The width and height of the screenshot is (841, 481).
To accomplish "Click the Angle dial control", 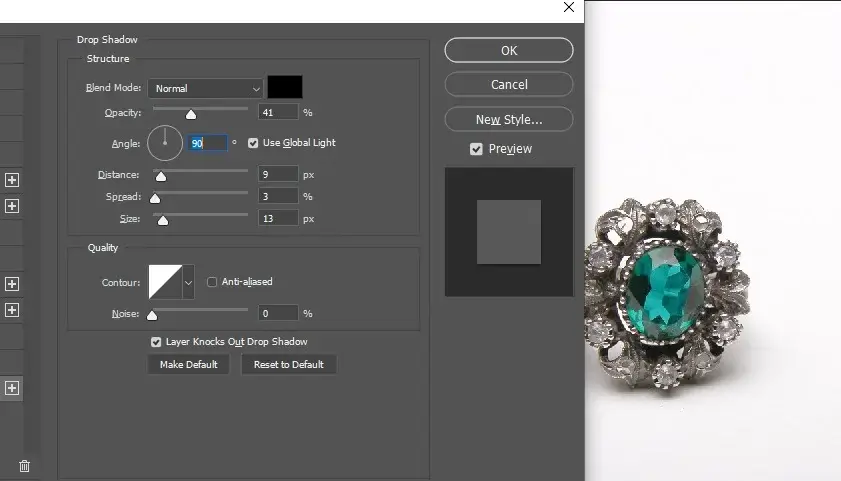I will 165,143.
